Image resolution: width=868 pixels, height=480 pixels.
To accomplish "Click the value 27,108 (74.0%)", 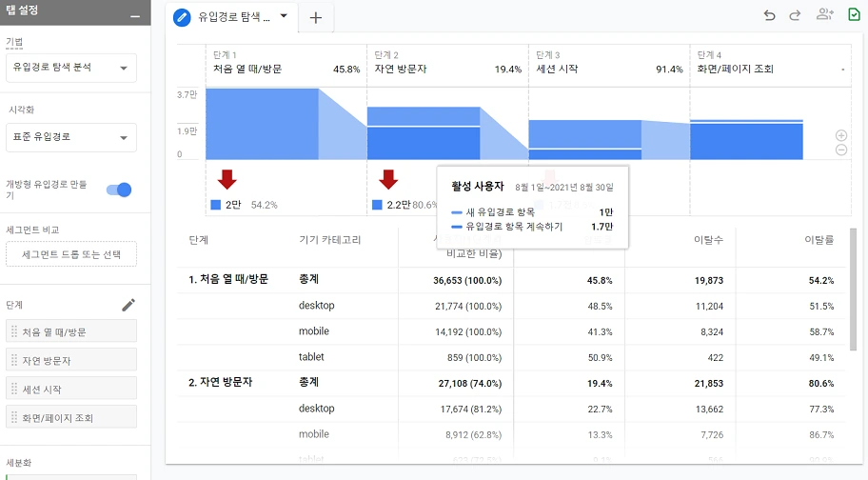I will pyautogui.click(x=470, y=383).
